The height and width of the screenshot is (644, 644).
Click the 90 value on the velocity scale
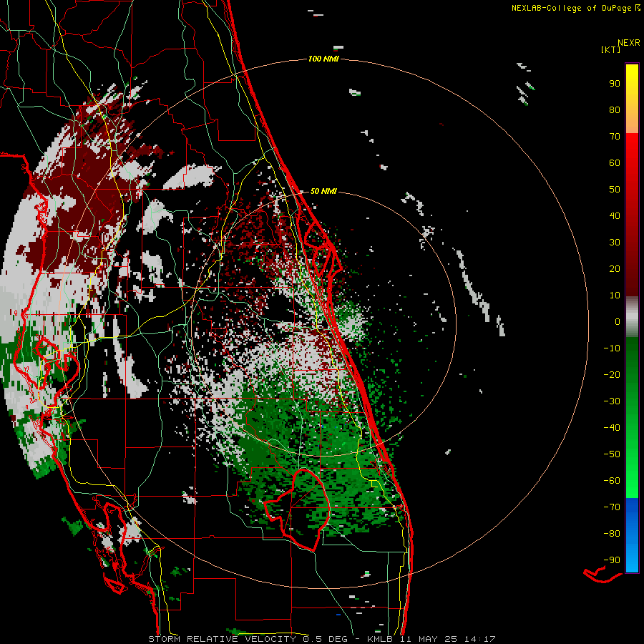point(615,84)
